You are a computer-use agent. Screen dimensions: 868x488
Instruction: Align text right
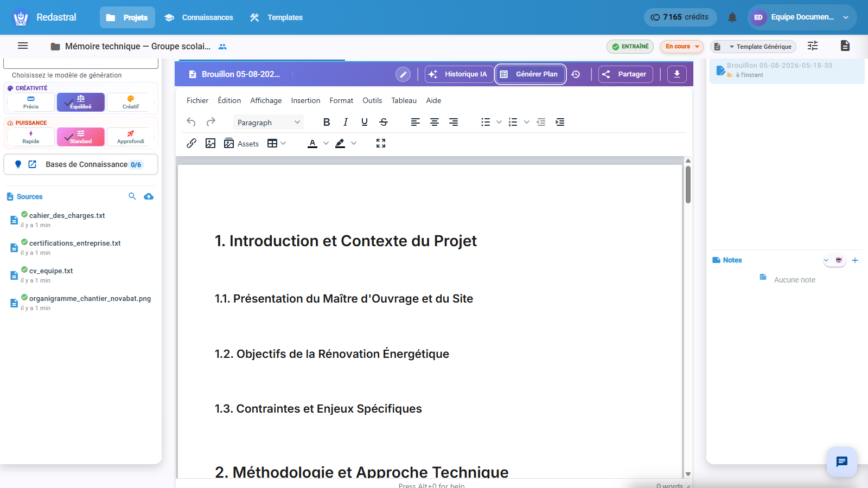(x=454, y=122)
